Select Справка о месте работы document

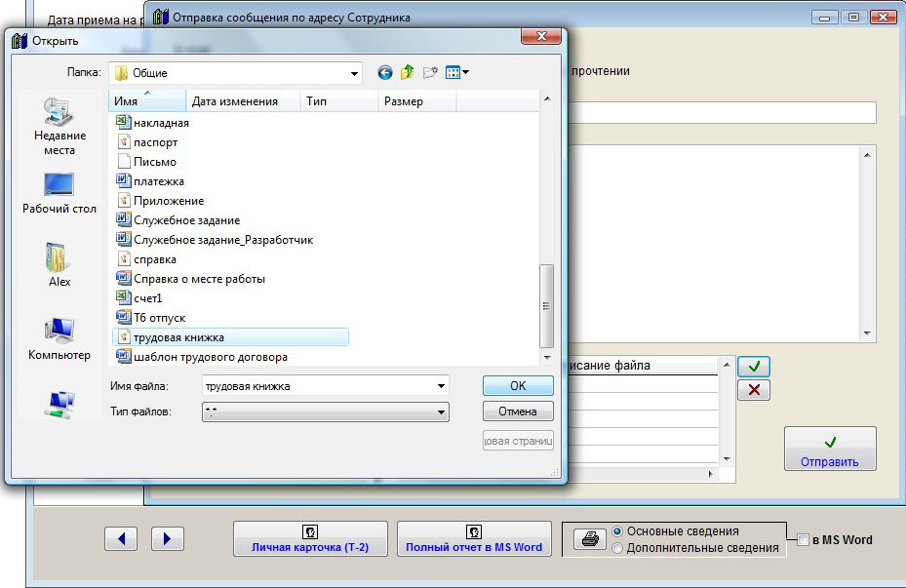191,279
